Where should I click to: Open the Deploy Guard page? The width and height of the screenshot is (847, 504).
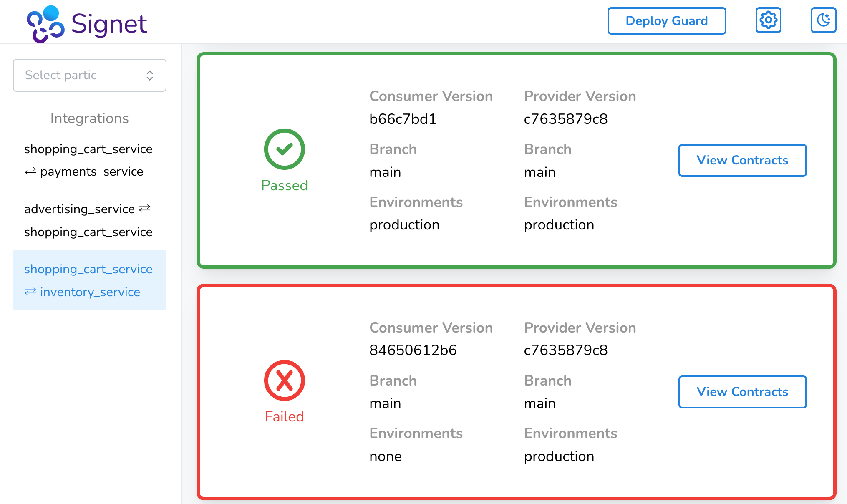click(666, 21)
